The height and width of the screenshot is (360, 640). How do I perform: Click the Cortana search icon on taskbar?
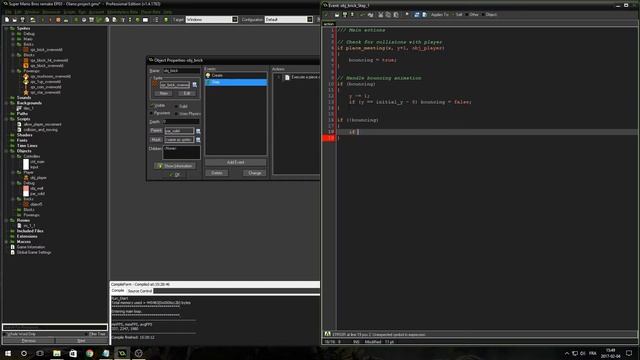(24, 353)
